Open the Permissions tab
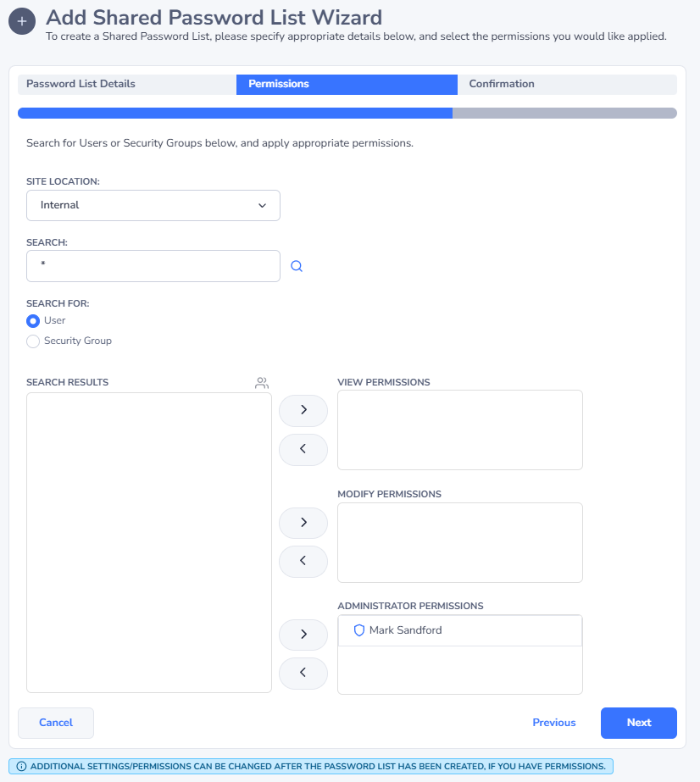The image size is (700, 782). (x=346, y=85)
